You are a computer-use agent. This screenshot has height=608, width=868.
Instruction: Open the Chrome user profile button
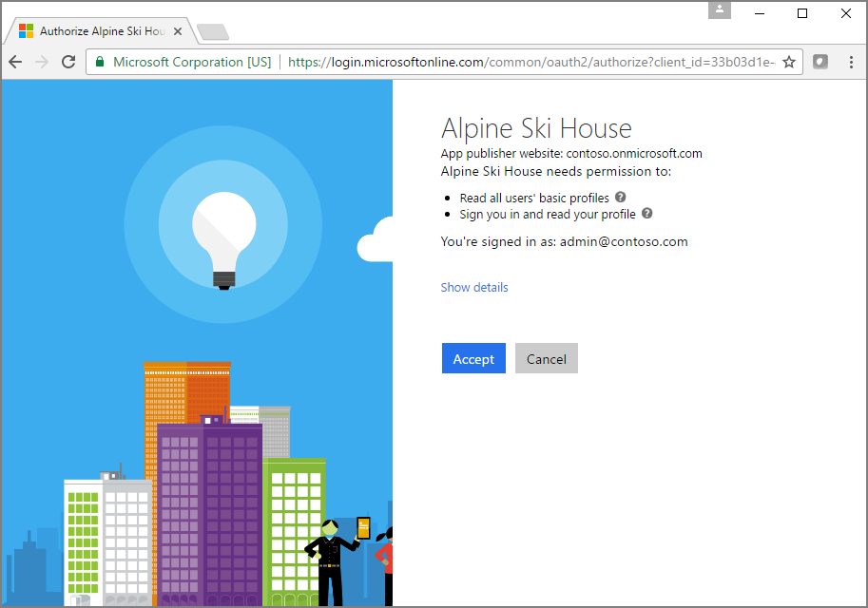coord(720,9)
